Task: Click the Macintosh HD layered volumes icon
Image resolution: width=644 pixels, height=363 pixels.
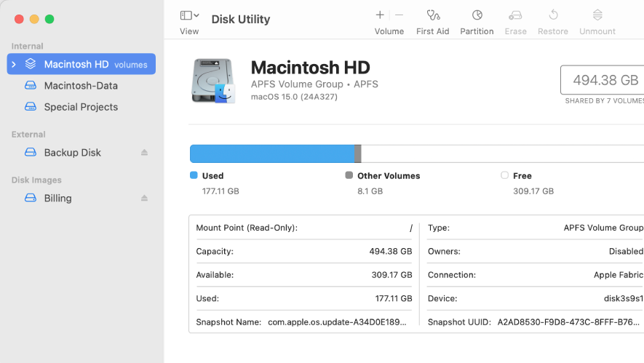Action: coord(31,64)
